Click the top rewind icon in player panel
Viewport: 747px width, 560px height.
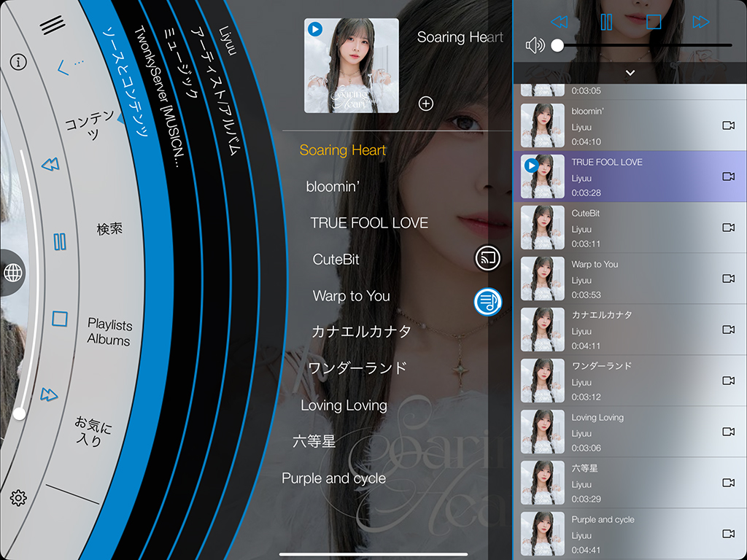pos(559,21)
